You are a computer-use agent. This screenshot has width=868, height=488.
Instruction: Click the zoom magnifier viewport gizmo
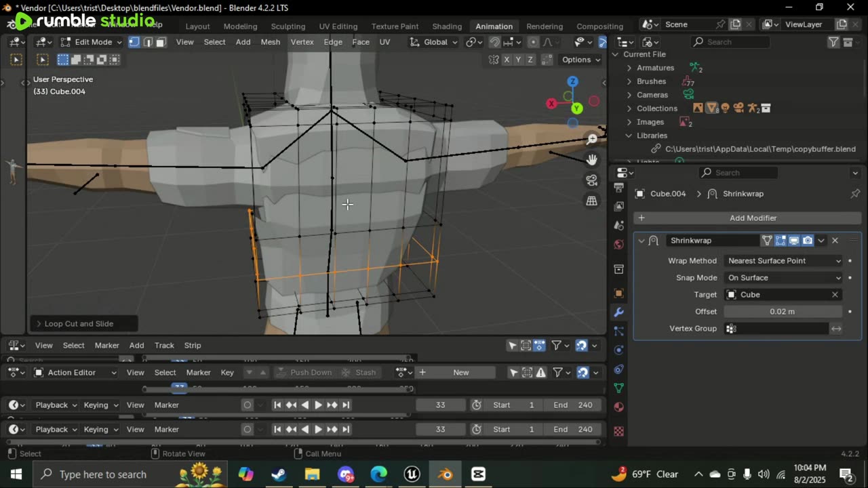(592, 139)
